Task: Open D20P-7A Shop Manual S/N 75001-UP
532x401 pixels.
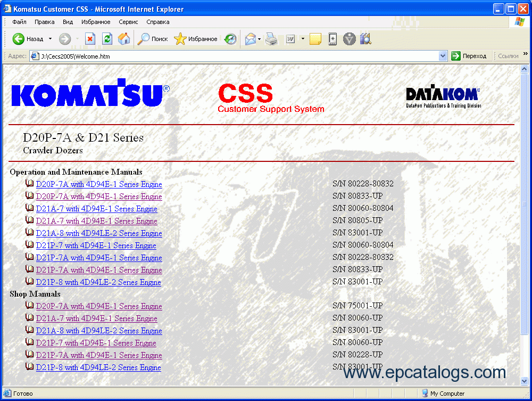Action: click(x=99, y=306)
